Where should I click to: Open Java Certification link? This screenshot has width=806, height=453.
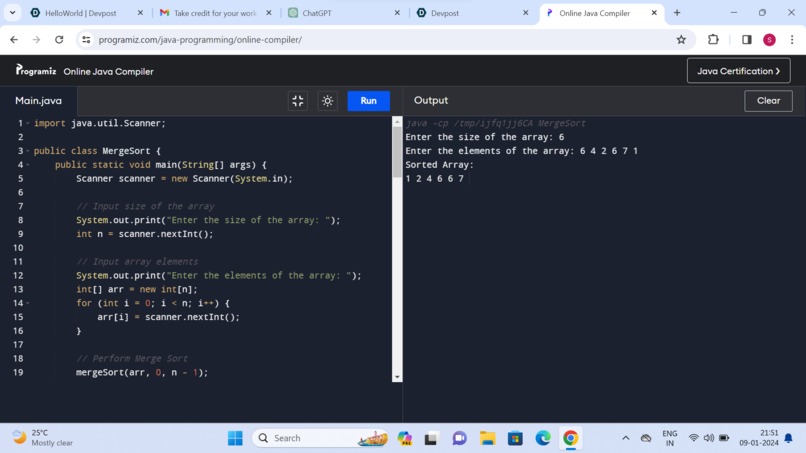[738, 71]
